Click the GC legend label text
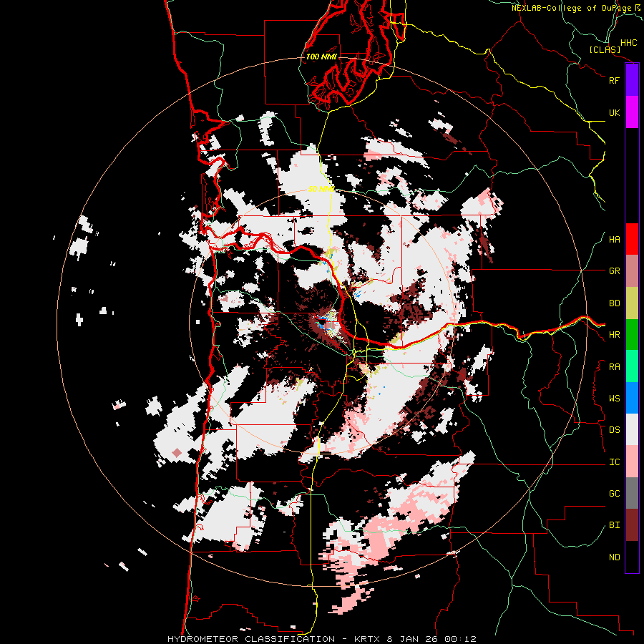The image size is (644, 644). point(614,494)
